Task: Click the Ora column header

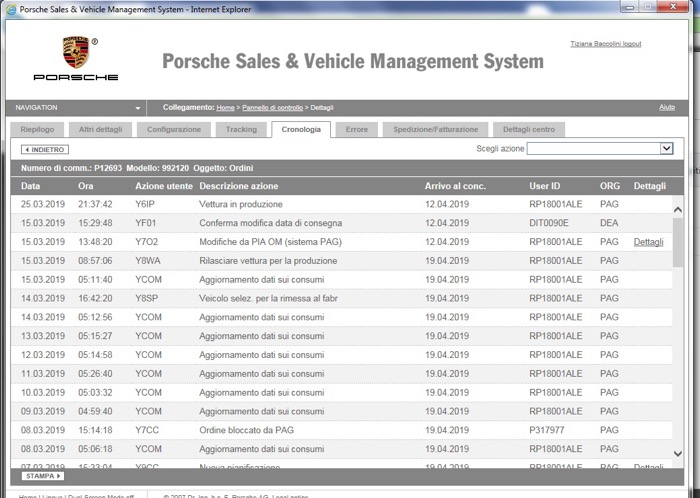Action: point(86,186)
